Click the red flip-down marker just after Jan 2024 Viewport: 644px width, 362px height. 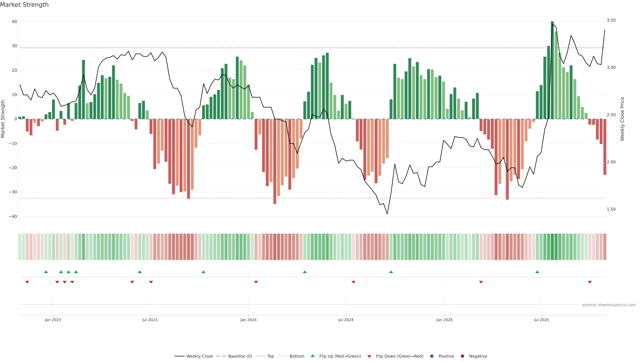pos(256,282)
